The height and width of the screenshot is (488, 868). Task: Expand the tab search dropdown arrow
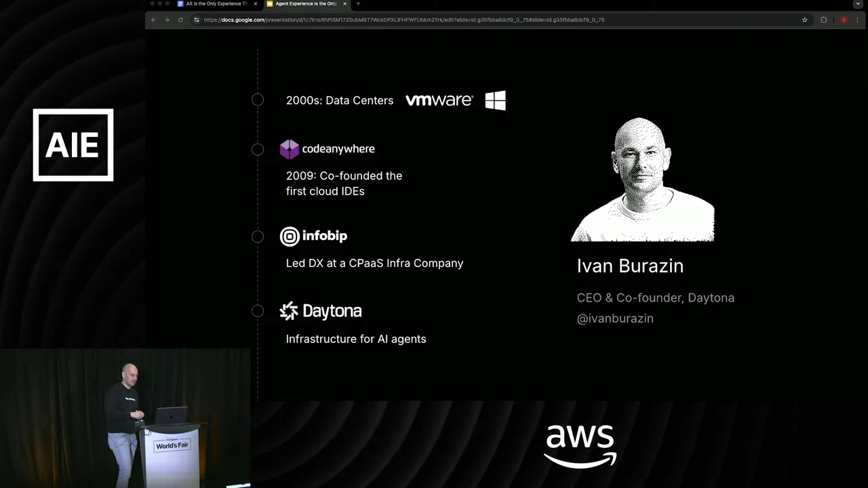click(x=858, y=4)
